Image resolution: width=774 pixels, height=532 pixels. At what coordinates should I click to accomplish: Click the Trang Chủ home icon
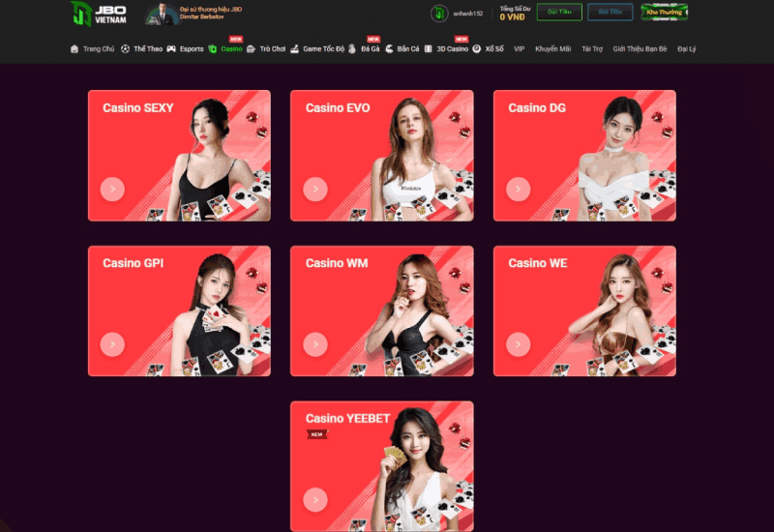[74, 48]
